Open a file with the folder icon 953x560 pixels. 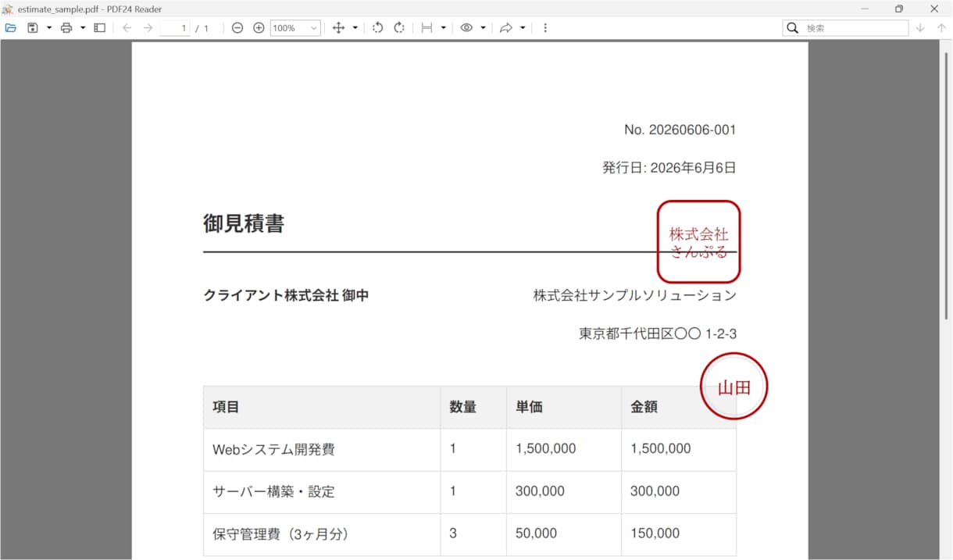[10, 27]
